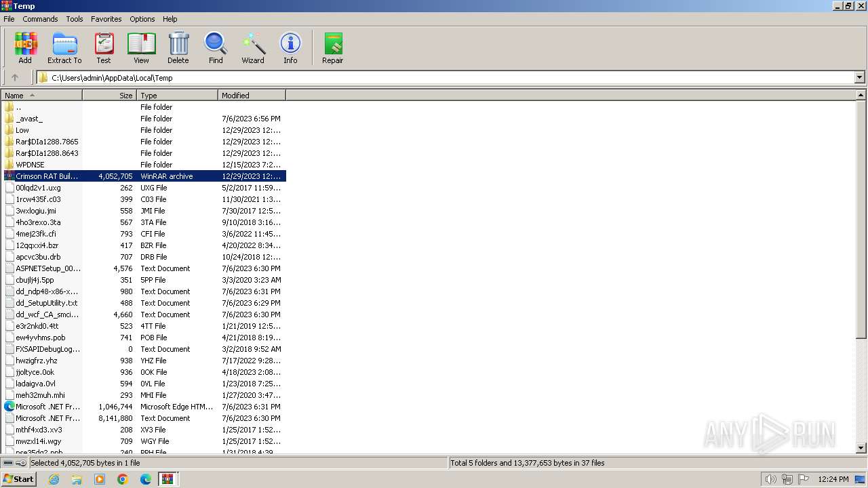Viewport: 868px width, 488px height.
Task: Open the Tools menu
Action: [x=75, y=19]
